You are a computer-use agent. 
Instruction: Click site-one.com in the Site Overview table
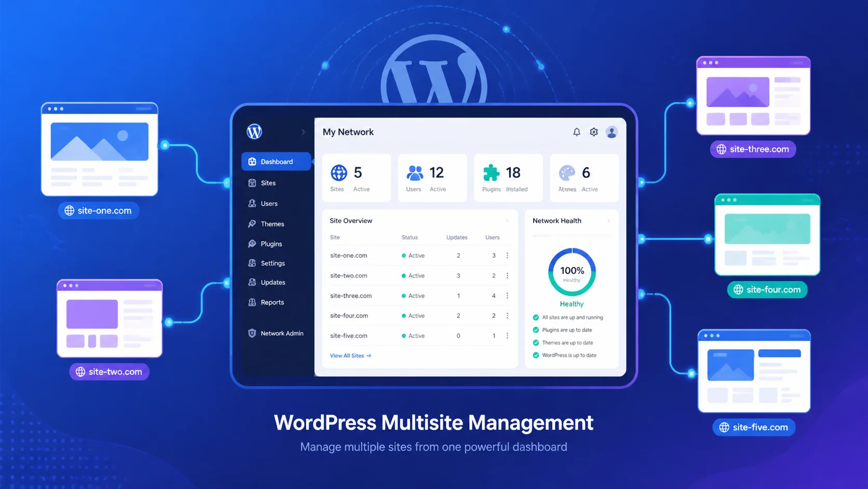(348, 256)
